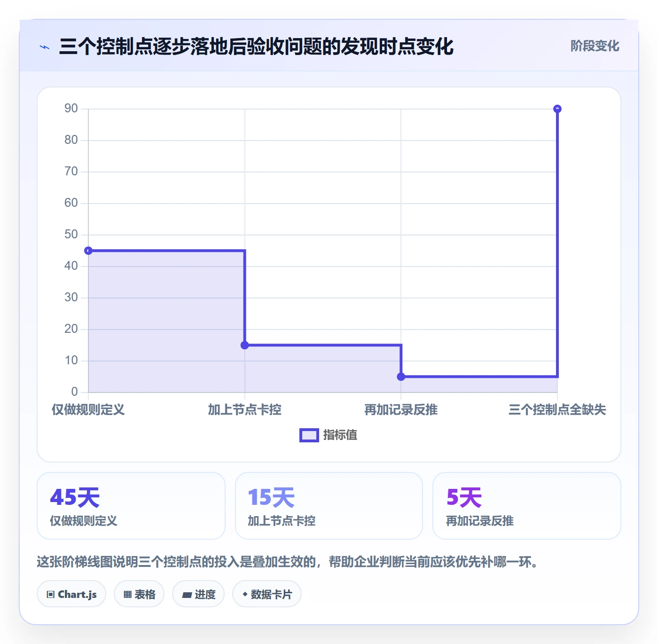Click the 90 y-axis tick label

pyautogui.click(x=71, y=109)
